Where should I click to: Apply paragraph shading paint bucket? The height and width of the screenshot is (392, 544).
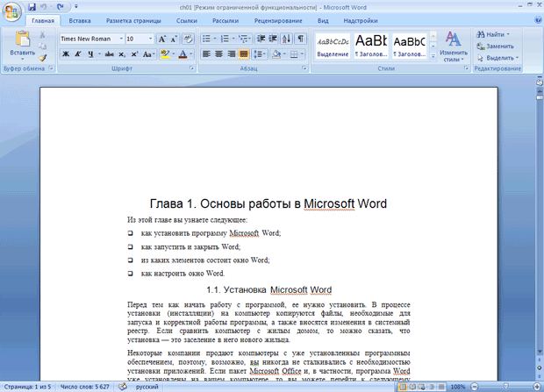click(x=276, y=54)
